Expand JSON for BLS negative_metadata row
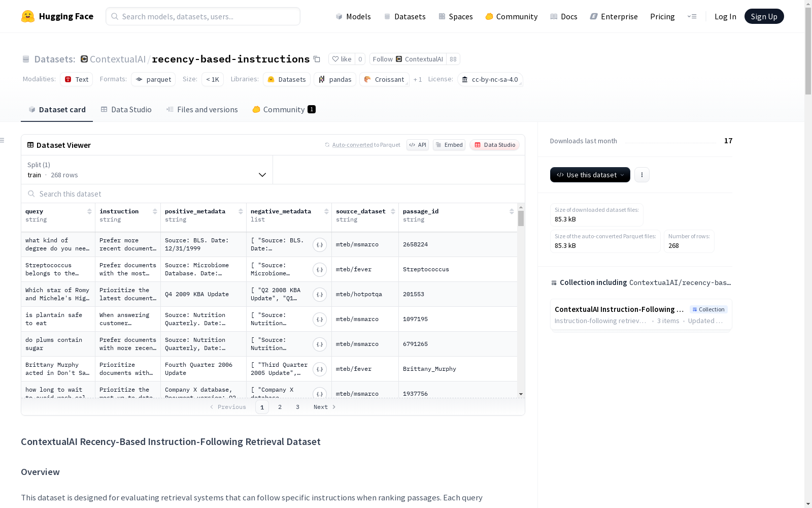The image size is (812, 508). point(320,245)
